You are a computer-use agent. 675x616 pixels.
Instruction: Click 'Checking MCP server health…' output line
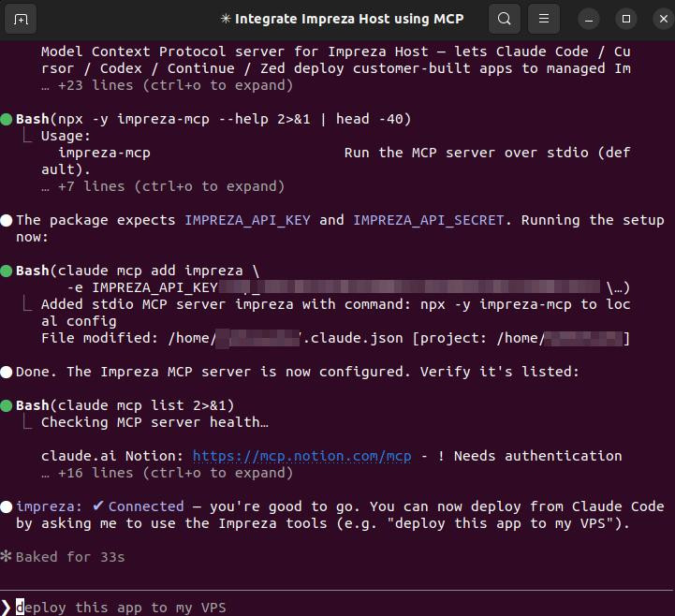click(154, 422)
